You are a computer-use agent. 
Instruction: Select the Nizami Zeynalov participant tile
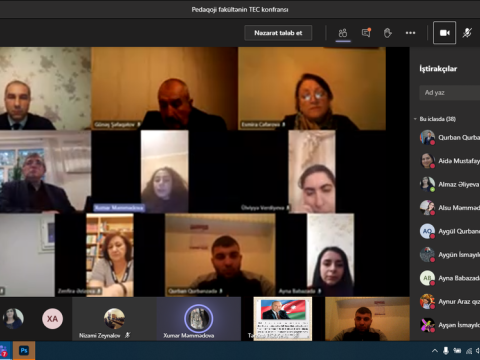tap(114, 319)
